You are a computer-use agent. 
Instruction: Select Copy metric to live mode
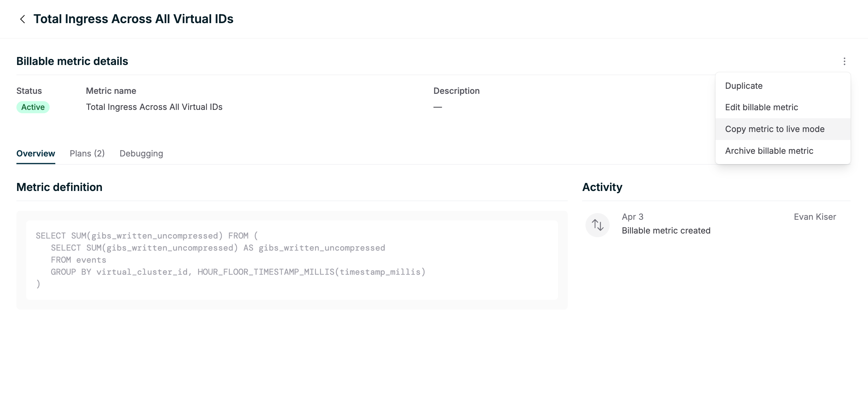[783, 129]
